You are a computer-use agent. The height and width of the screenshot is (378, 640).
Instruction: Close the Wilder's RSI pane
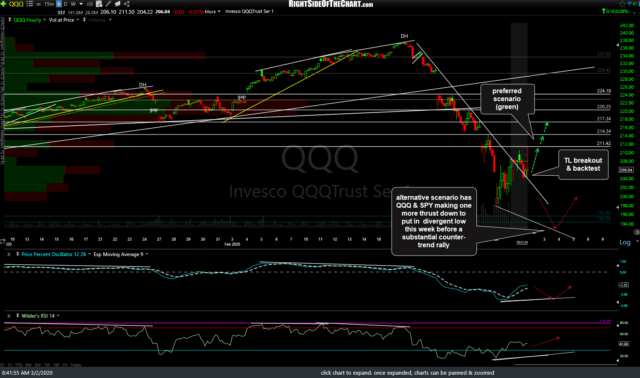(9, 316)
